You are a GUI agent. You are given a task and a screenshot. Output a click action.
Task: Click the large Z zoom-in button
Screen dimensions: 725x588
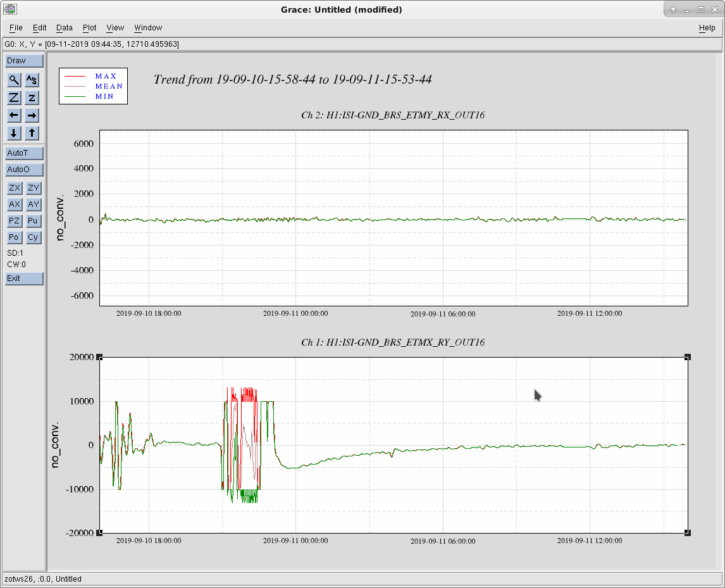pyautogui.click(x=15, y=97)
